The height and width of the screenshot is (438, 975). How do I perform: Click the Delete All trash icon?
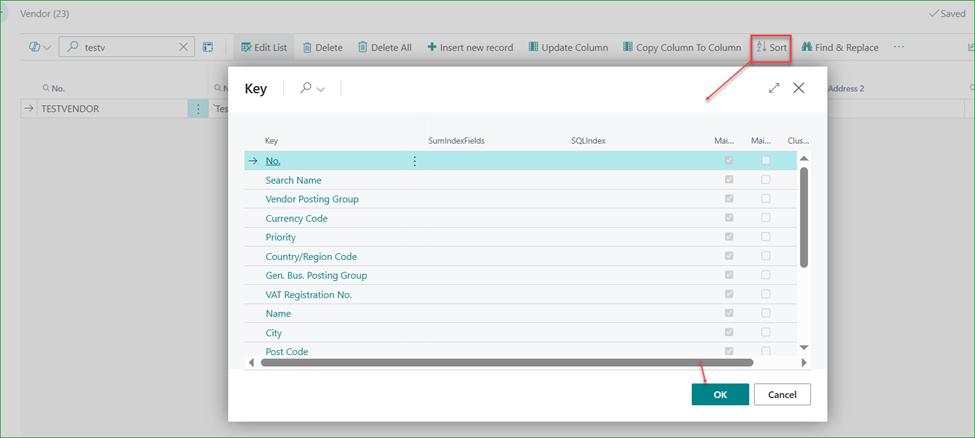click(363, 47)
